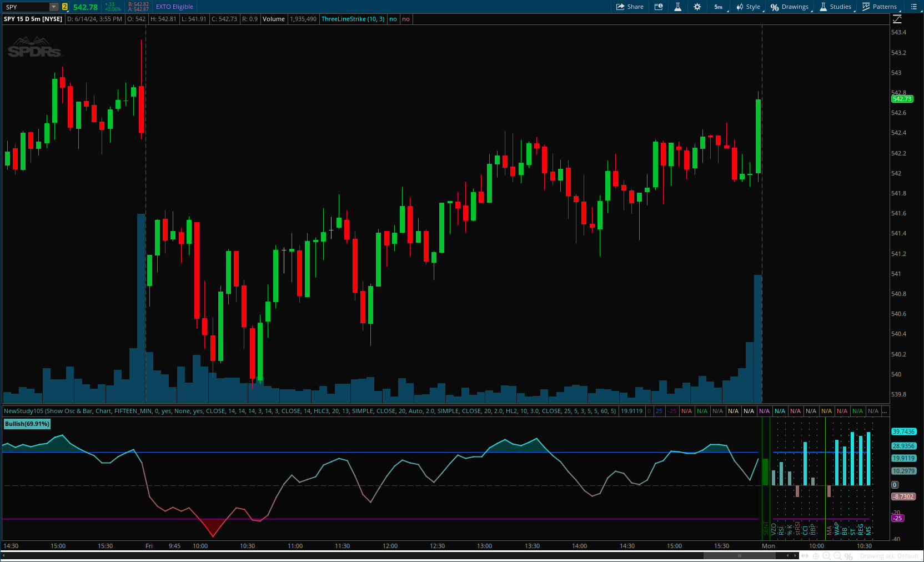Click the +.33 net change value
This screenshot has height=562, width=924.
pyautogui.click(x=109, y=4)
